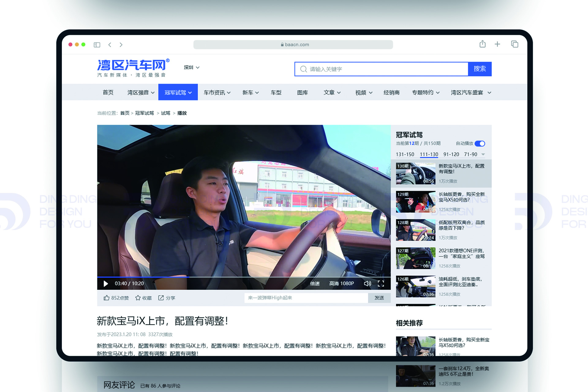This screenshot has height=392, width=588.
Task: Open episode 129期 thumbnail
Action: click(415, 202)
